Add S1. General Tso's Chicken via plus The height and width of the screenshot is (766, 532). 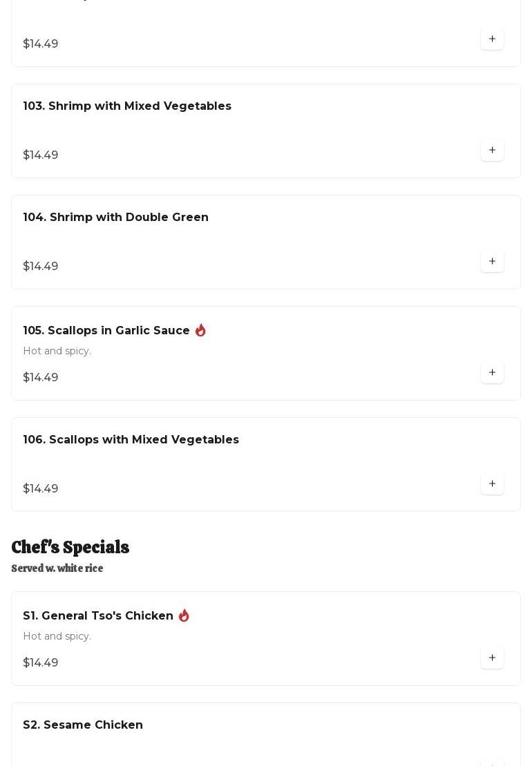[x=492, y=658]
